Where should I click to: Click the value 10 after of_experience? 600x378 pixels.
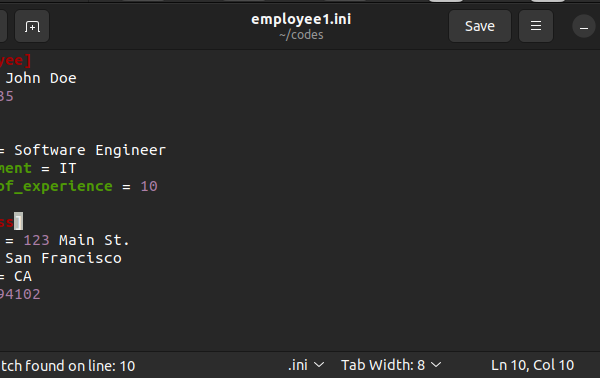coord(149,186)
